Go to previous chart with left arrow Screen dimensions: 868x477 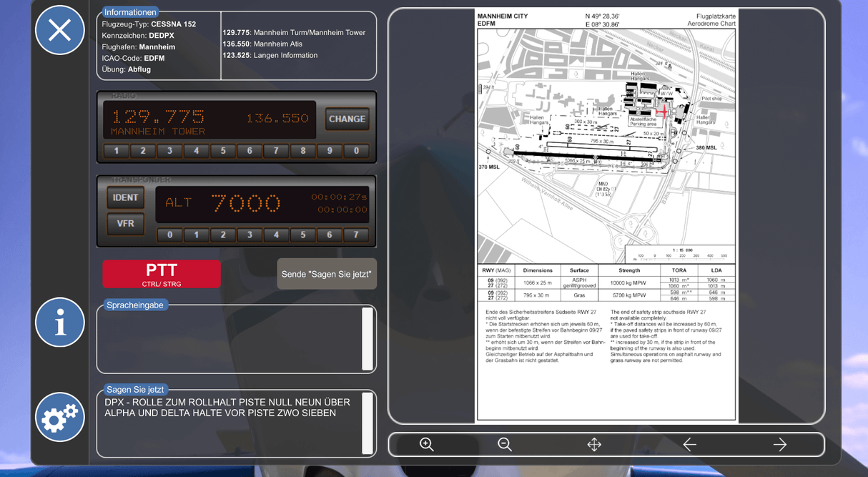(x=689, y=445)
